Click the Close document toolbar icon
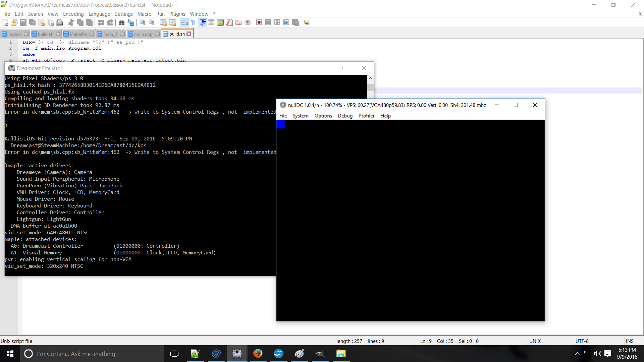The image size is (644, 362). 41,22
